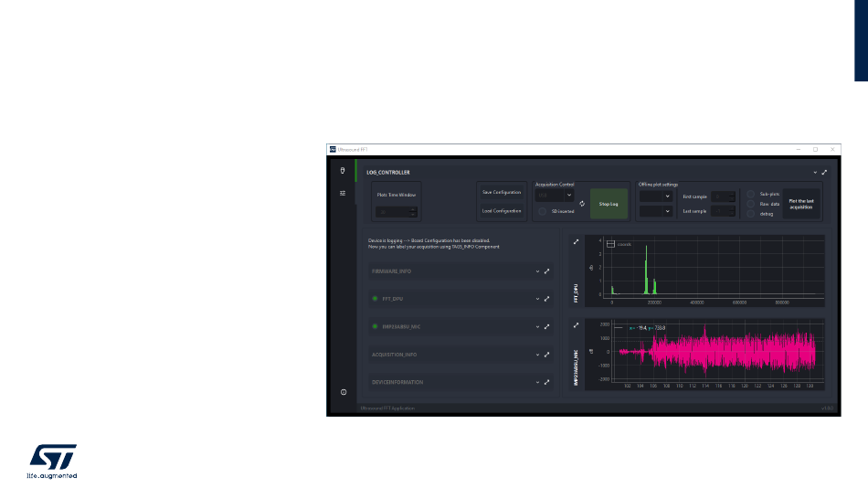Open the first Offline plot settings dropdown
868x488 pixels.
[656, 196]
